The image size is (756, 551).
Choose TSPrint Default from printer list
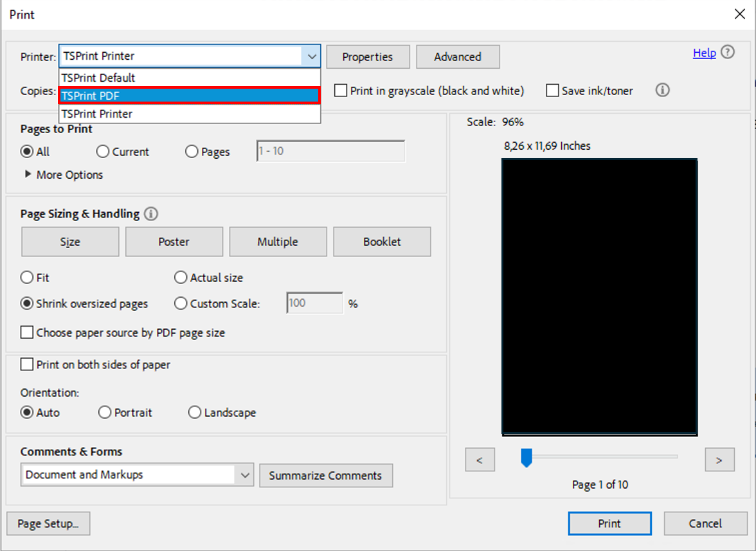pyautogui.click(x=190, y=78)
